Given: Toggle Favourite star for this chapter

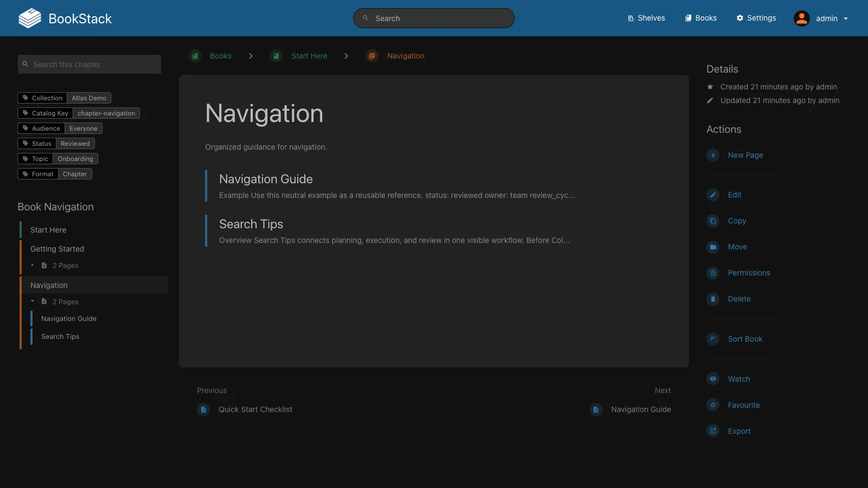Looking at the screenshot, I should [713, 405].
